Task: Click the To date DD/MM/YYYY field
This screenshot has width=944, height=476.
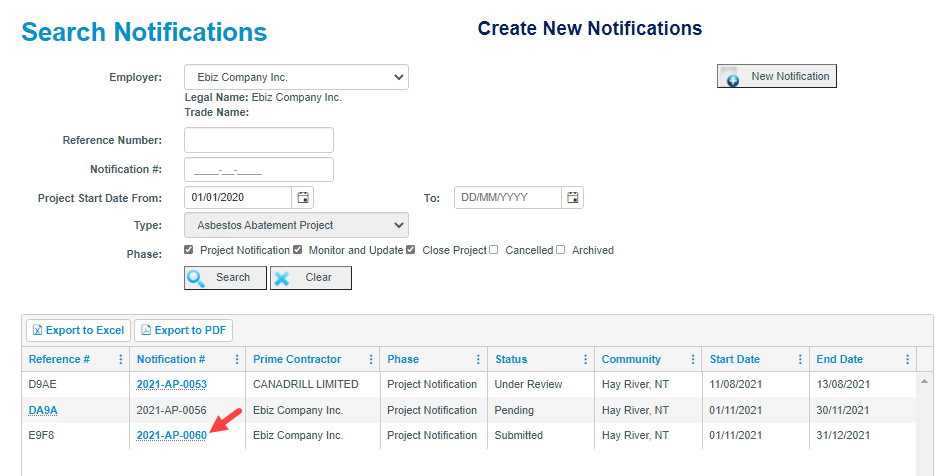Action: [x=508, y=197]
